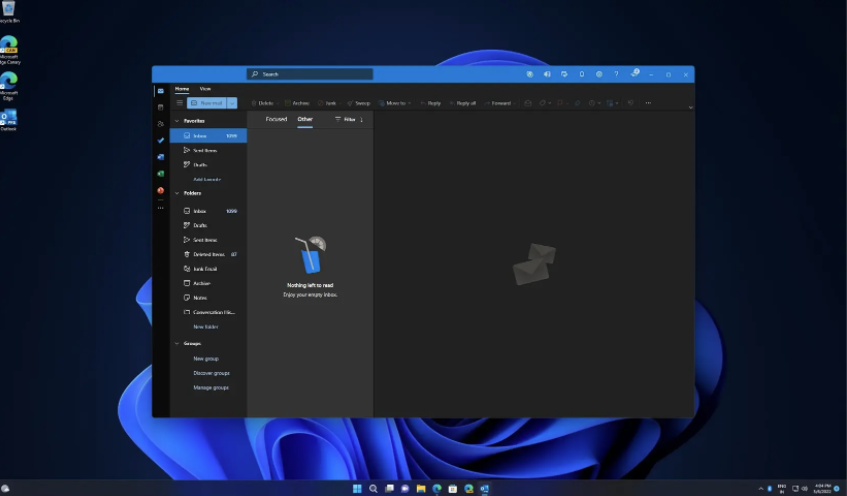This screenshot has height=496, width=847.
Task: Click the Sweep toolbar button
Action: pos(359,103)
